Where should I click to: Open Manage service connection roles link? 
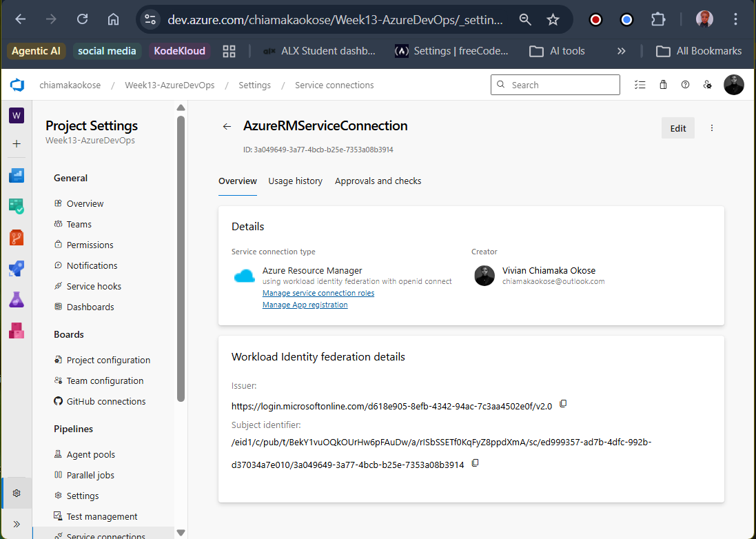click(x=318, y=293)
